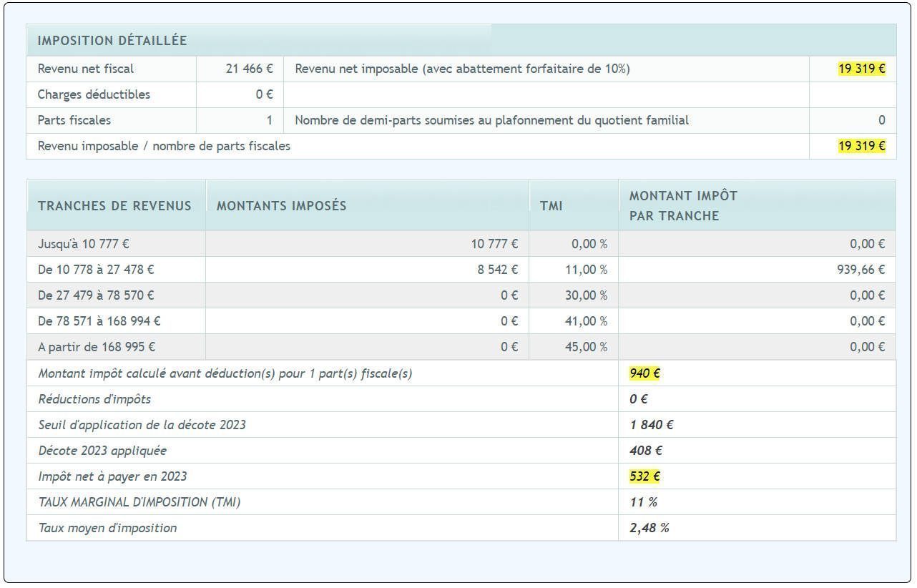Screen dimensions: 917x588
Task: Select the Jusqu'à 10 777 € bracket row
Action: tap(84, 244)
